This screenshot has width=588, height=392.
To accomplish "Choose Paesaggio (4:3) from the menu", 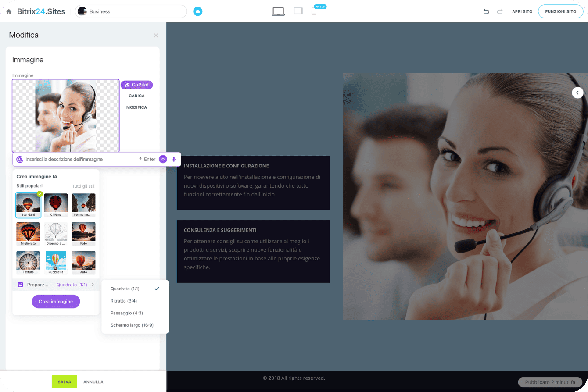I will (x=127, y=313).
